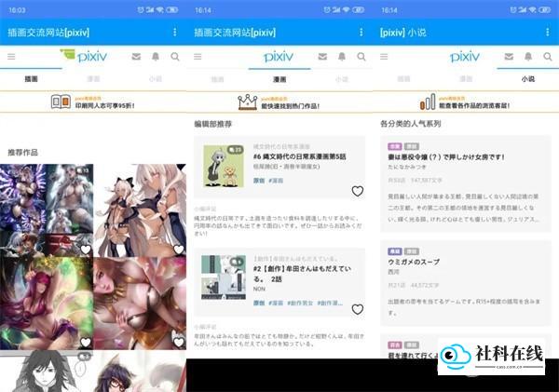Tap notification bell in left screen
This screenshot has height=392, width=559.
point(156,56)
